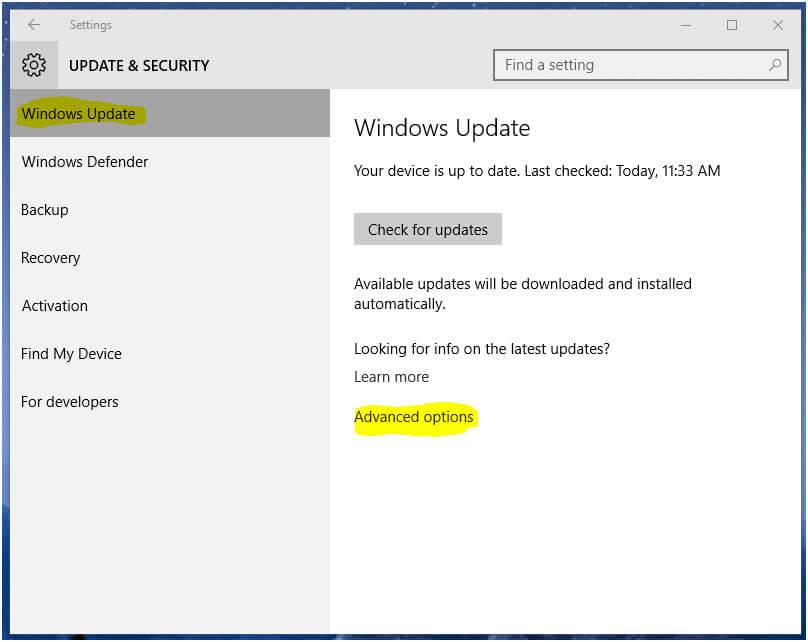This screenshot has width=808, height=642.
Task: Open Find My Device page
Action: (170, 353)
